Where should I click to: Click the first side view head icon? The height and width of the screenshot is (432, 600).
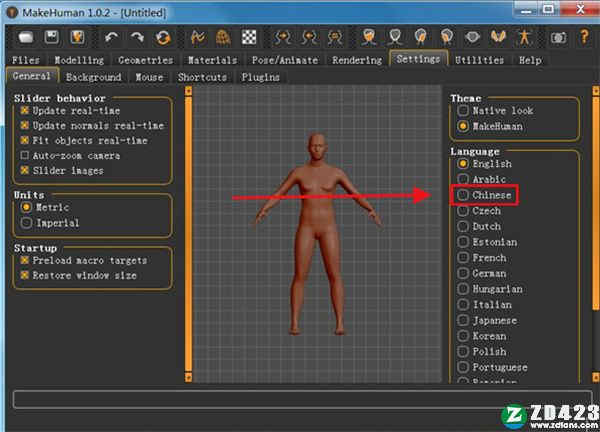(421, 37)
